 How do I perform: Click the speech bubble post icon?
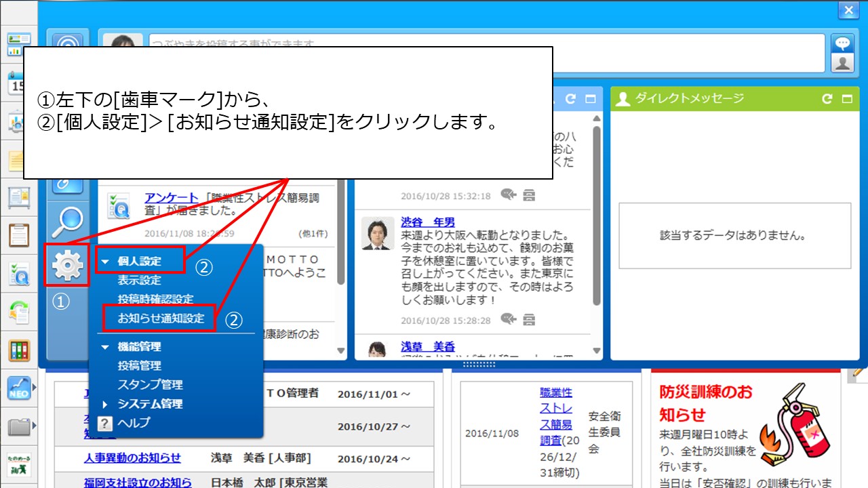click(842, 43)
